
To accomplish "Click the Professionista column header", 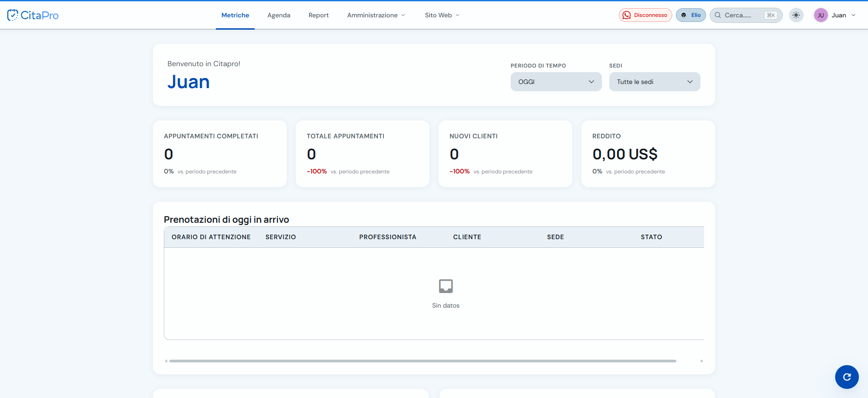I will pos(387,237).
